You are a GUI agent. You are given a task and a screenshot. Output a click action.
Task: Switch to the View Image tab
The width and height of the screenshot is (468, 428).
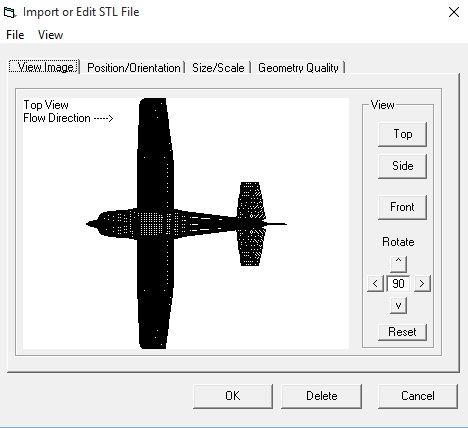click(44, 67)
